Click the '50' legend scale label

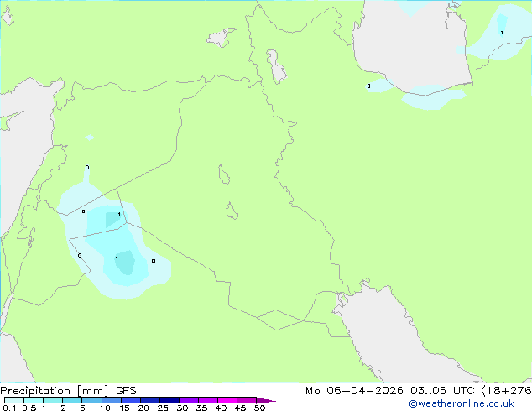pyautogui.click(x=259, y=408)
